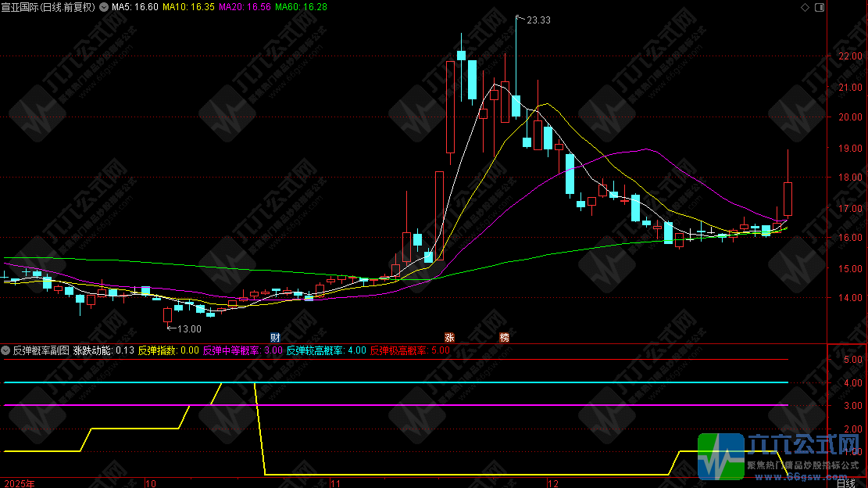This screenshot has width=868, height=488.
Task: Open the 日线 period selector
Action: [x=845, y=483]
